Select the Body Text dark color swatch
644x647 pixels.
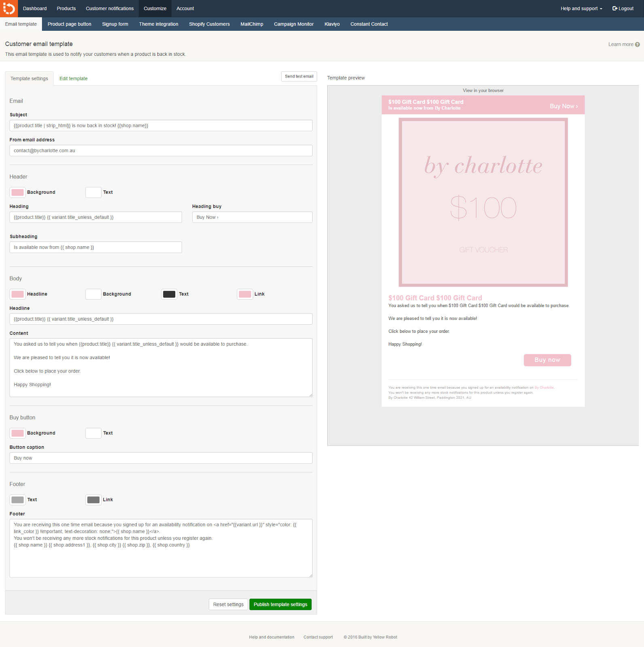click(169, 294)
